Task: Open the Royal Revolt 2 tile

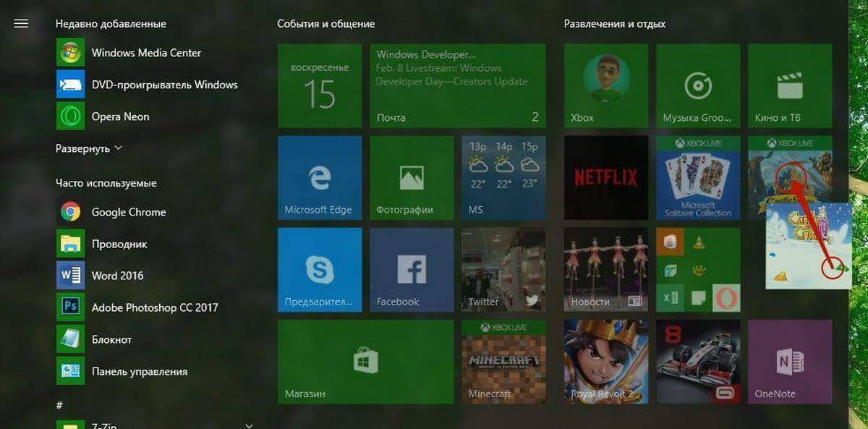Action: point(606,362)
